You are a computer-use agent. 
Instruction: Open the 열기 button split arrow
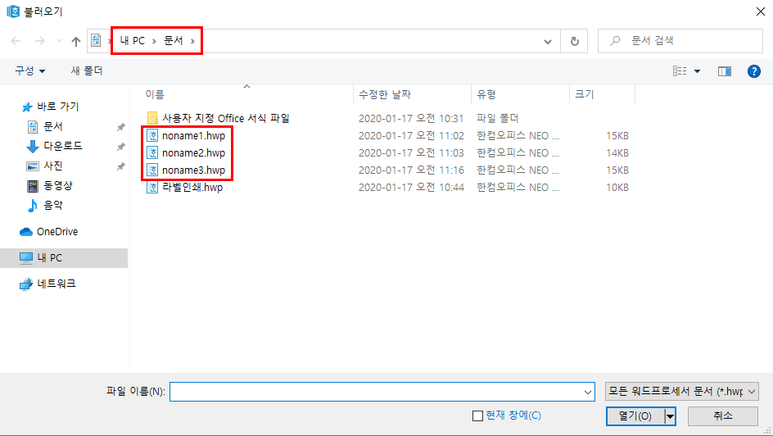coord(670,416)
